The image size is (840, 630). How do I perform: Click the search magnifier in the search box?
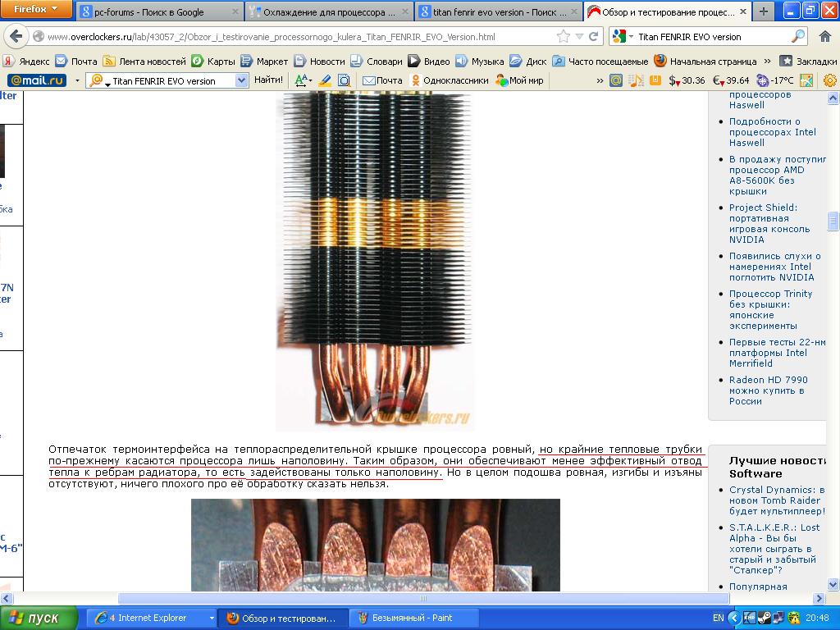[x=797, y=37]
